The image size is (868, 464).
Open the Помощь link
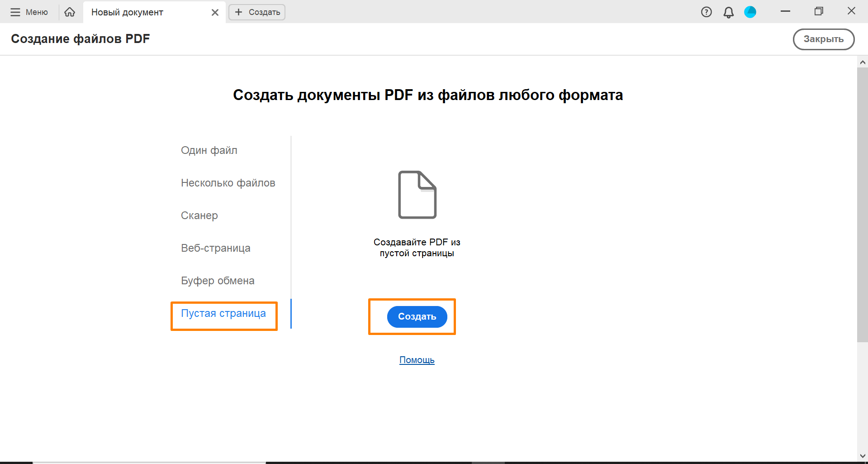coord(417,360)
